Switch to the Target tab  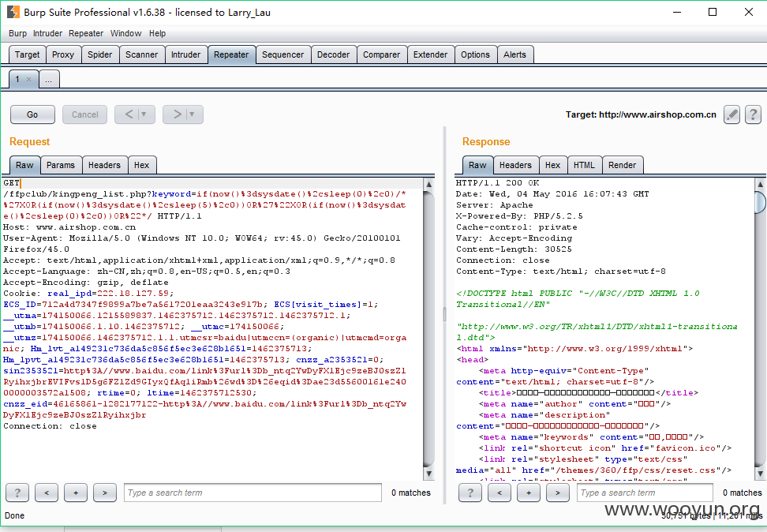pyautogui.click(x=28, y=54)
